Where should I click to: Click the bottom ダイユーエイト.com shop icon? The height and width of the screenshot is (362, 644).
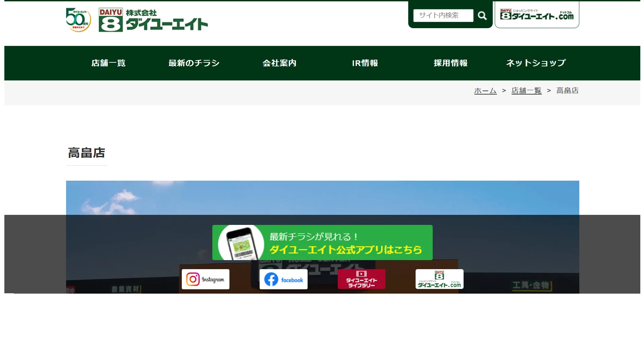click(x=439, y=279)
